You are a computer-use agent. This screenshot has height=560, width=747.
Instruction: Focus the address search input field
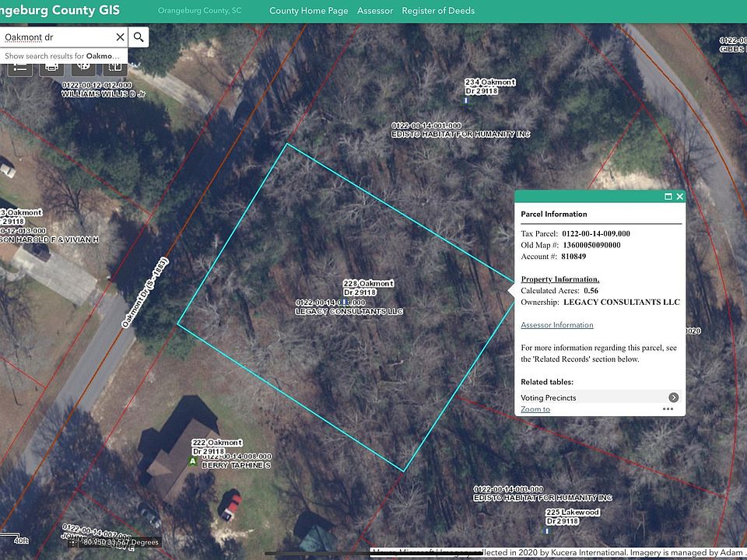(x=57, y=37)
